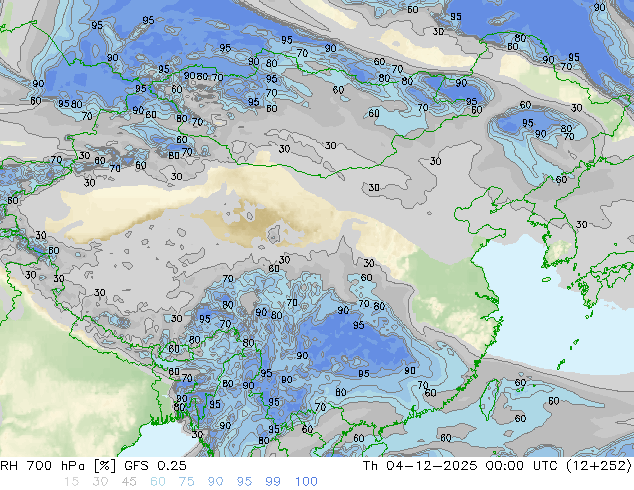Select legend value 30 in bottom color scale

(x=100, y=482)
